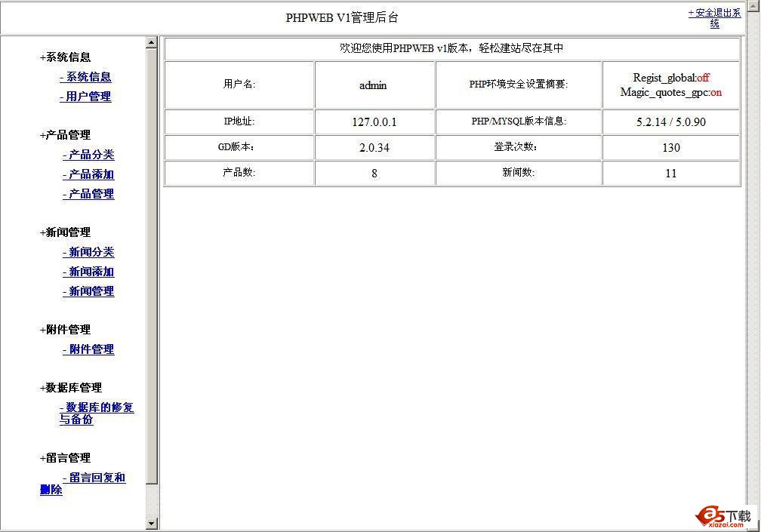Open the -产品管理 sidebar link
This screenshot has height=532, width=761.
88,194
